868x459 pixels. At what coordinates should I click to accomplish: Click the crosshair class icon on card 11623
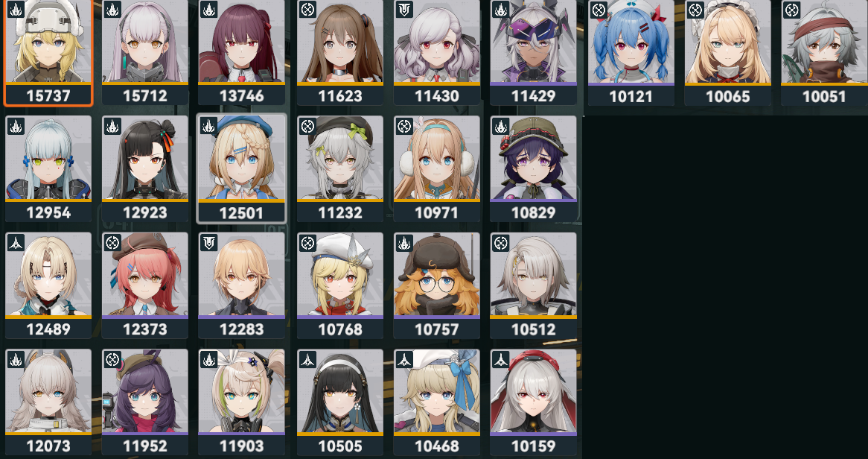click(307, 10)
